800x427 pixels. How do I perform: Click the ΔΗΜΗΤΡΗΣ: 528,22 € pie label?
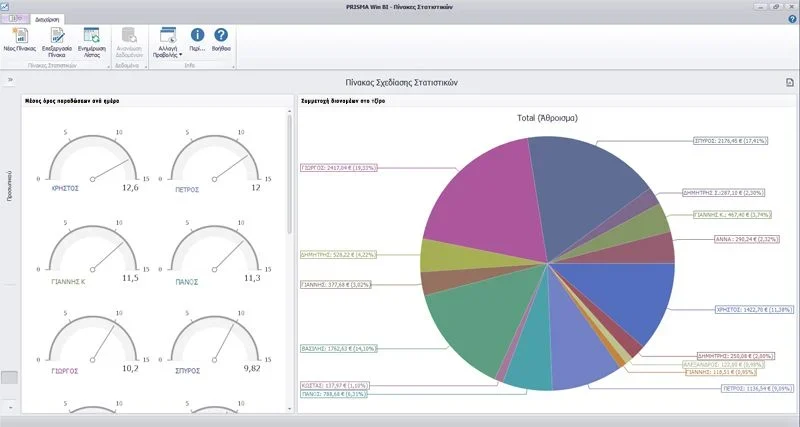[338, 255]
